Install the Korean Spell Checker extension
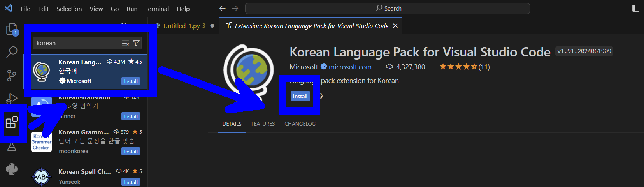The height and width of the screenshot is (187, 644). (131, 182)
